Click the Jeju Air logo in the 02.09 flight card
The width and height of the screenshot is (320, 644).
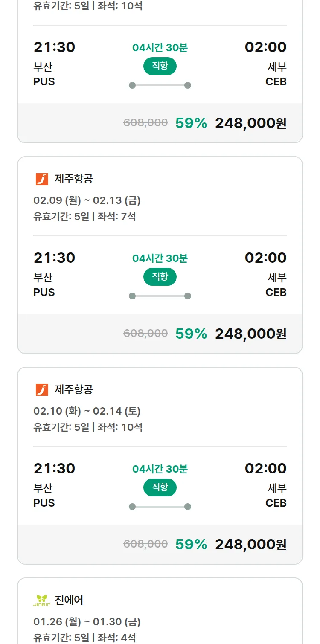(x=42, y=179)
